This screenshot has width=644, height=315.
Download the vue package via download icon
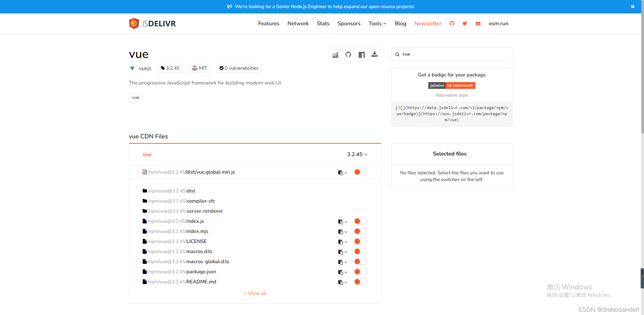374,55
